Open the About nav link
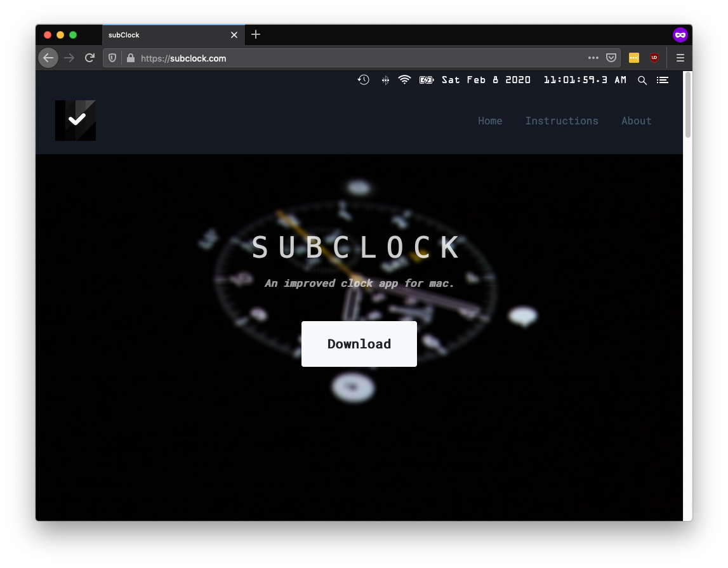The image size is (728, 568). [x=637, y=121]
